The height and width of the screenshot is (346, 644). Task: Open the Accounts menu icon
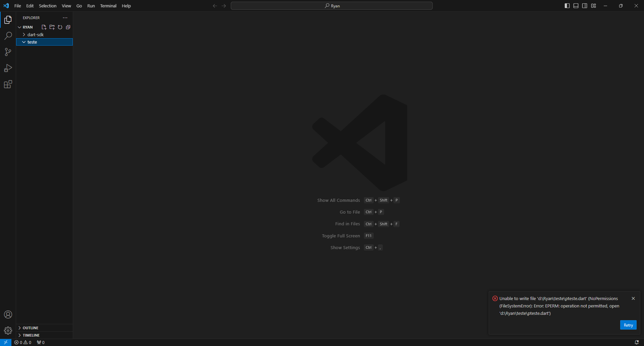point(8,314)
